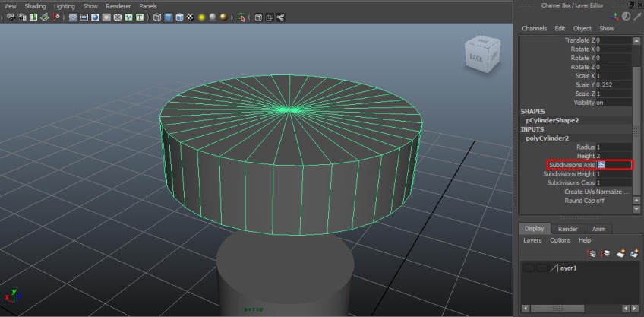This screenshot has height=317, width=644.
Task: Toggle Textured checkerboard sphere icon
Action: coord(191,17)
